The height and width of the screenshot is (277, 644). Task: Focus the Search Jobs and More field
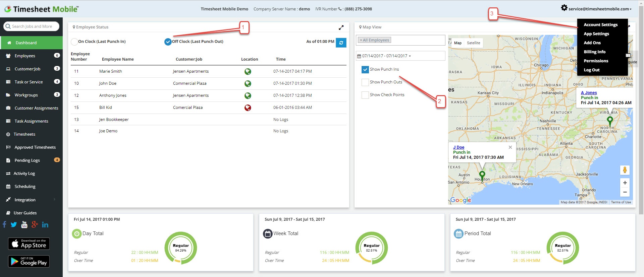point(32,26)
